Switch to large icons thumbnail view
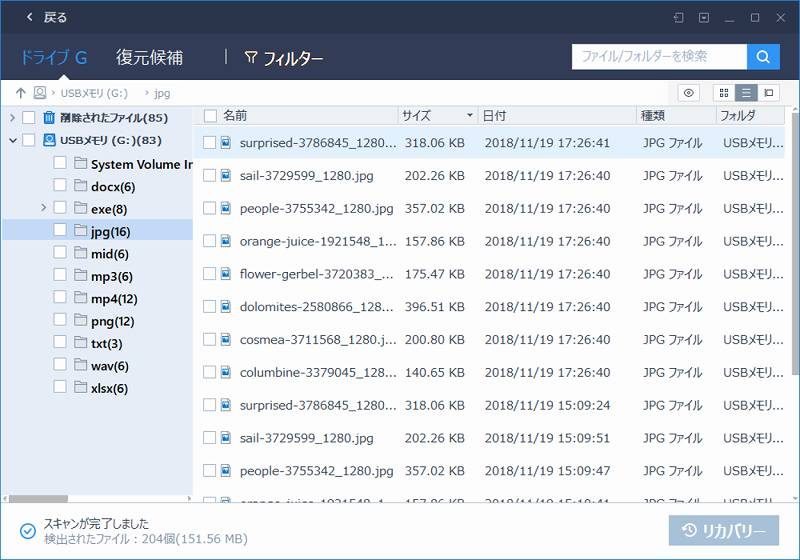This screenshot has width=800, height=560. pos(722,93)
